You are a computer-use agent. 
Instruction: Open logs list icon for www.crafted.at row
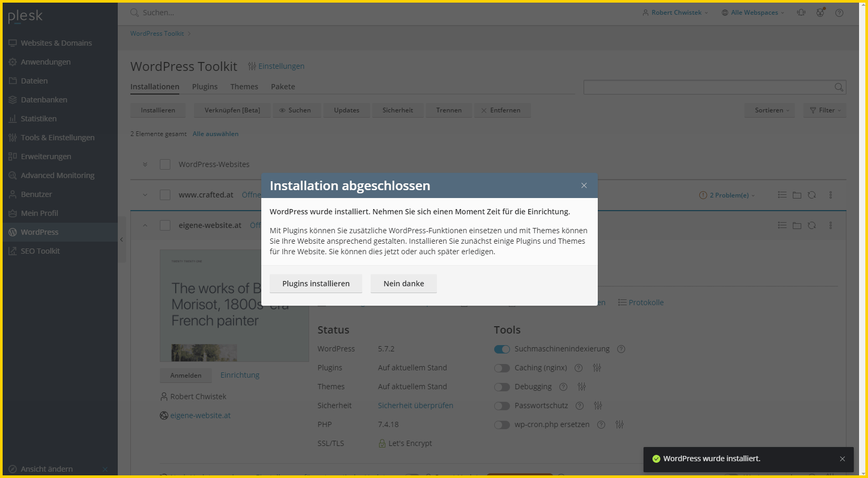pos(782,195)
